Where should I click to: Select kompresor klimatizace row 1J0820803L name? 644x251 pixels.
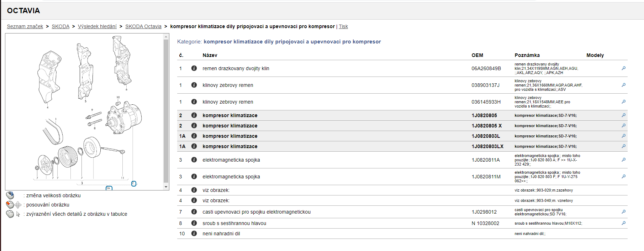tap(230, 136)
